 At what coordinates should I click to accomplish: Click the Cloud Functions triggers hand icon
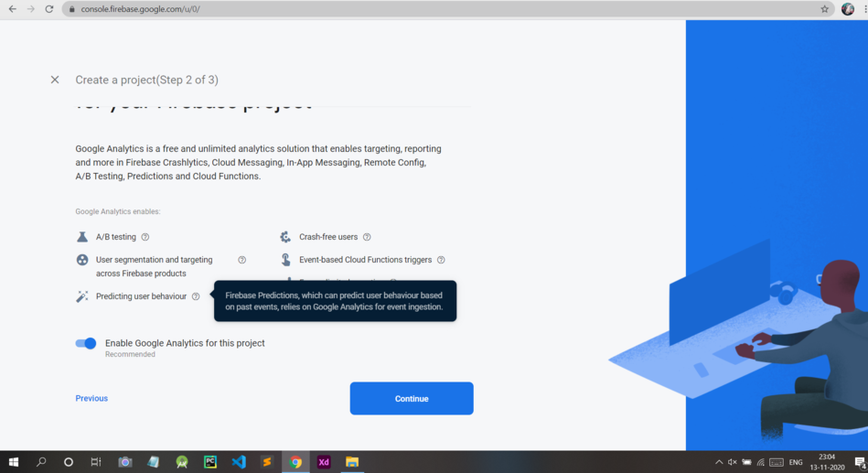click(x=285, y=259)
